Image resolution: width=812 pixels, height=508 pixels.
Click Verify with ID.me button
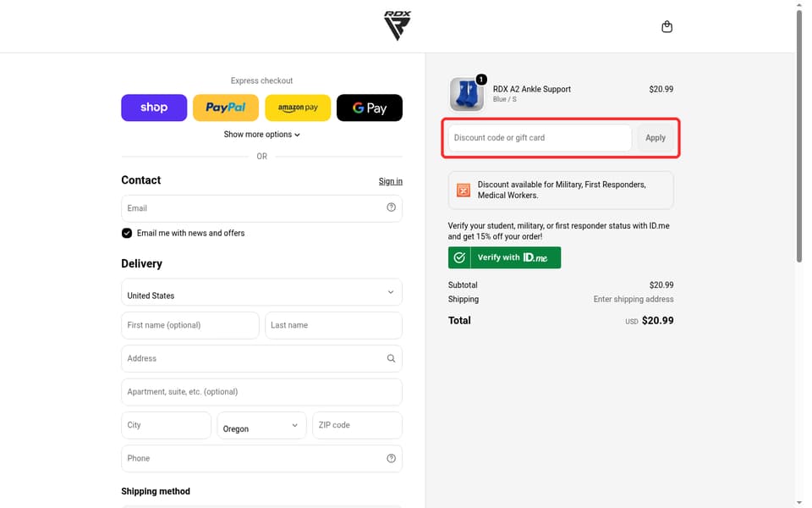tap(504, 257)
